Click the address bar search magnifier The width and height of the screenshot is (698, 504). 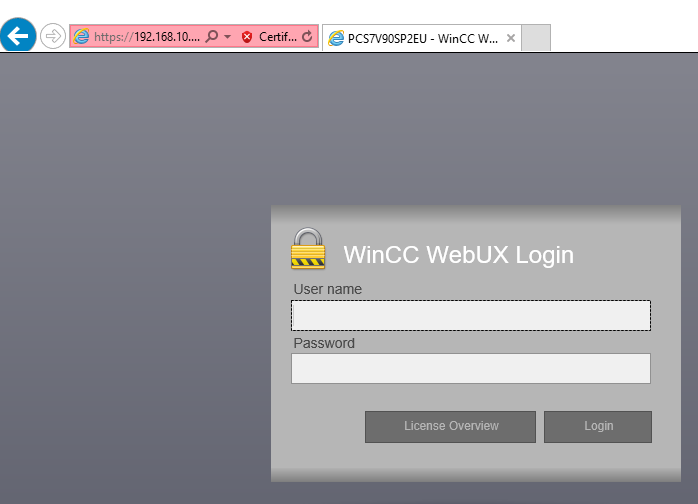(x=212, y=36)
